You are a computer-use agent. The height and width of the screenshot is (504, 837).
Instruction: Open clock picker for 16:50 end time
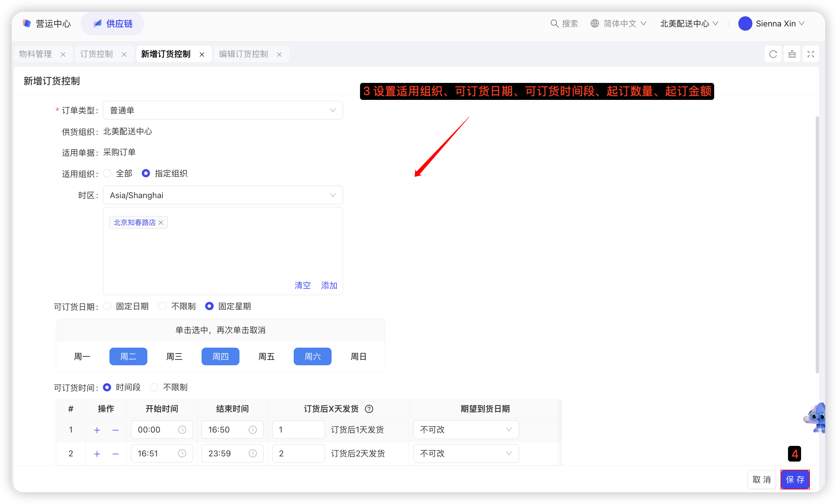[253, 430]
